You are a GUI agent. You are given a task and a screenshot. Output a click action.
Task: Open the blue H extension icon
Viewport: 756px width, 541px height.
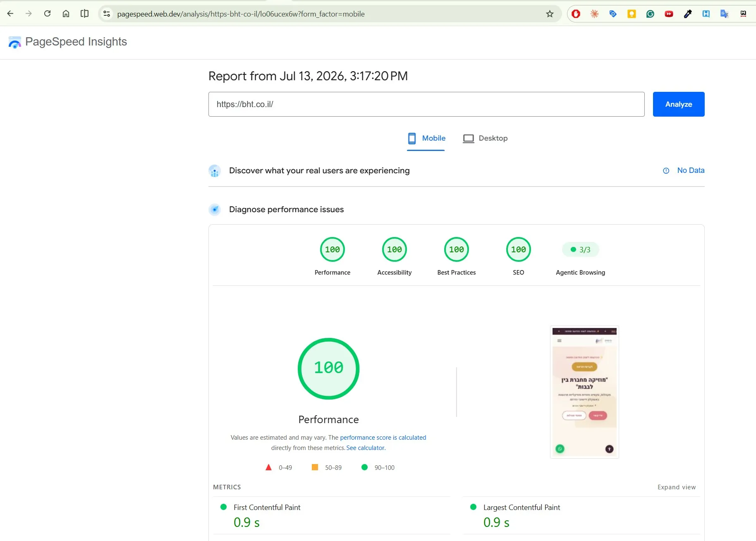click(706, 14)
